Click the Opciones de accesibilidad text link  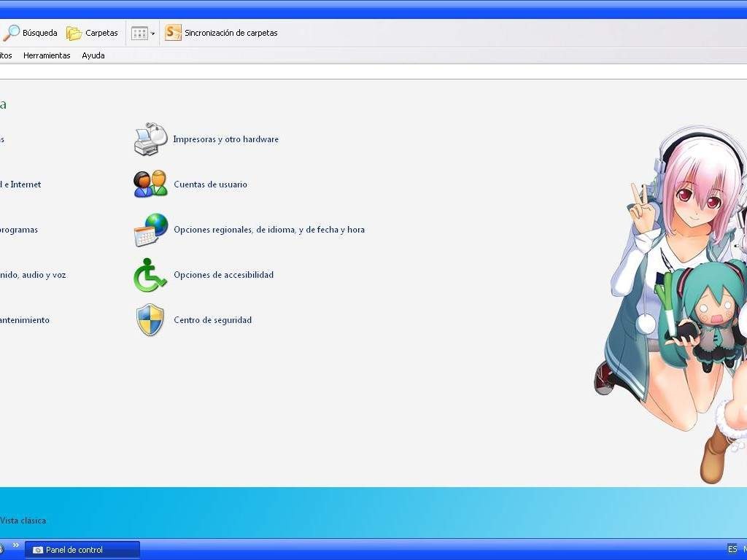click(x=223, y=275)
